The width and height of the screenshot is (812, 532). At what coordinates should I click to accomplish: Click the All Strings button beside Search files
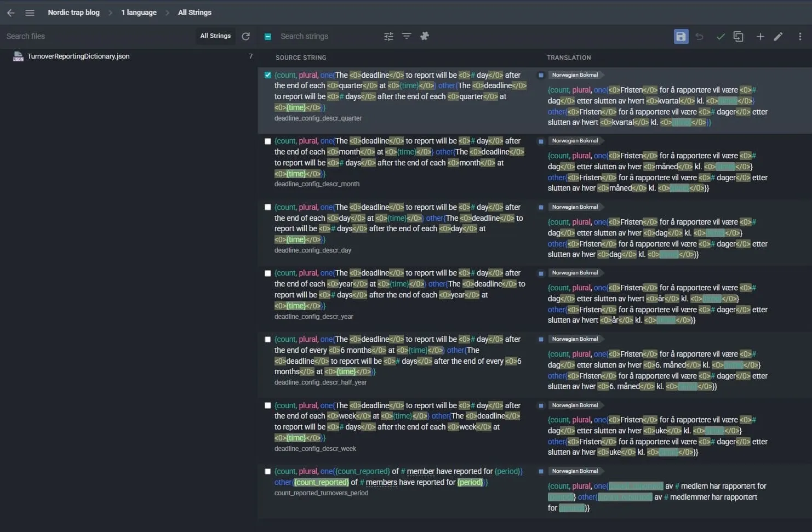coord(215,36)
